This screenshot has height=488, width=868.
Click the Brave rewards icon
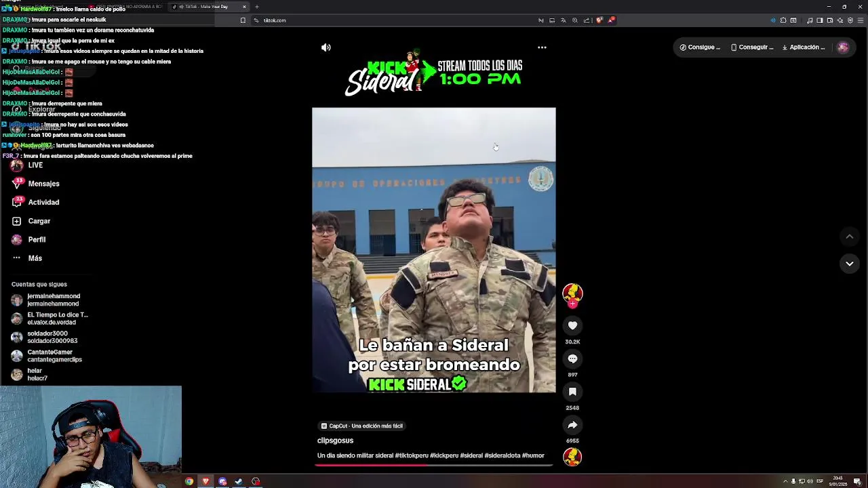610,20
